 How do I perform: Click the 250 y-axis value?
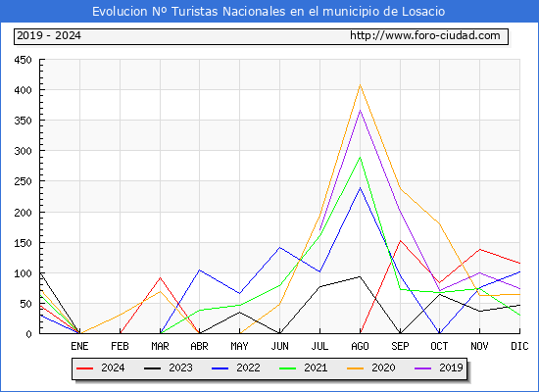click(x=24, y=181)
